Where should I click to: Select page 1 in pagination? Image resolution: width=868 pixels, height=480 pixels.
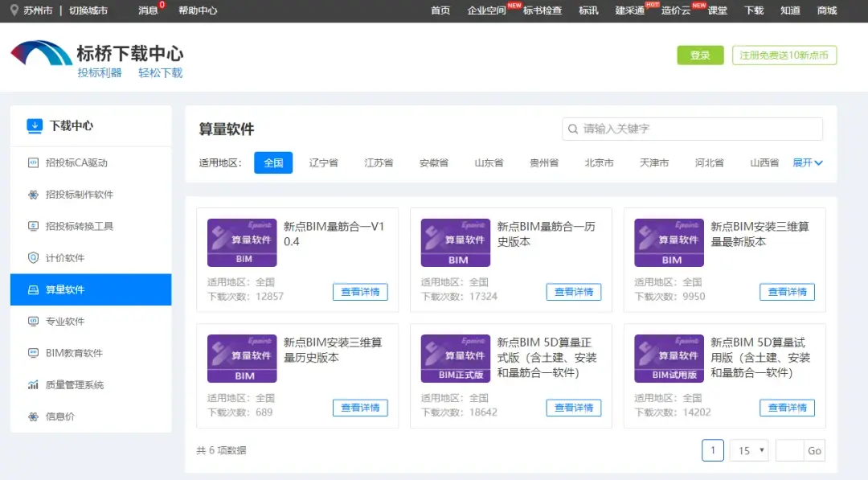(x=712, y=450)
